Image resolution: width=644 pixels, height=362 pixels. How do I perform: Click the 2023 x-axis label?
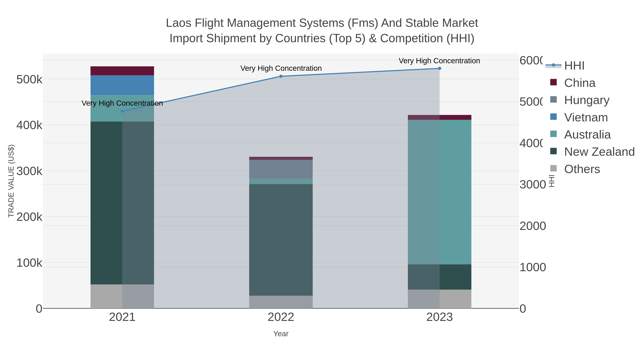pos(440,317)
